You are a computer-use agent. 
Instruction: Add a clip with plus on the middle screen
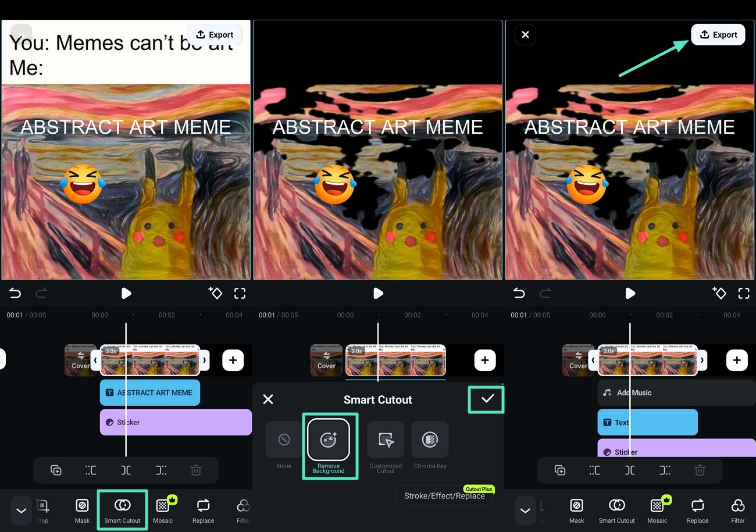tap(485, 360)
